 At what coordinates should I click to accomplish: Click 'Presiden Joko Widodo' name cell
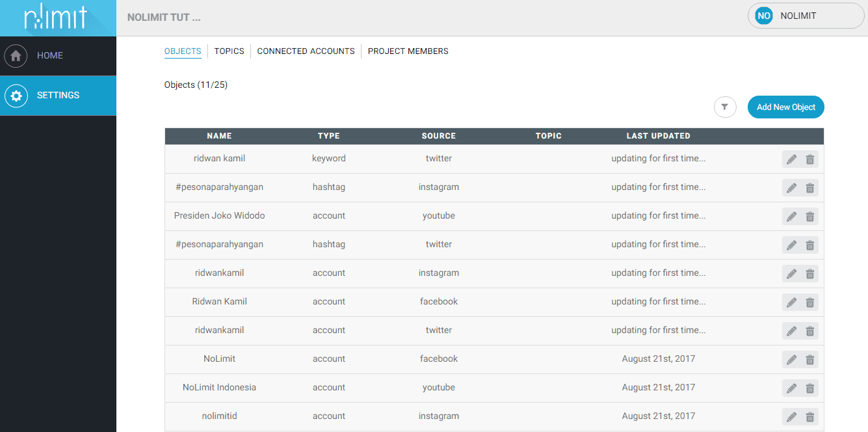click(x=220, y=216)
